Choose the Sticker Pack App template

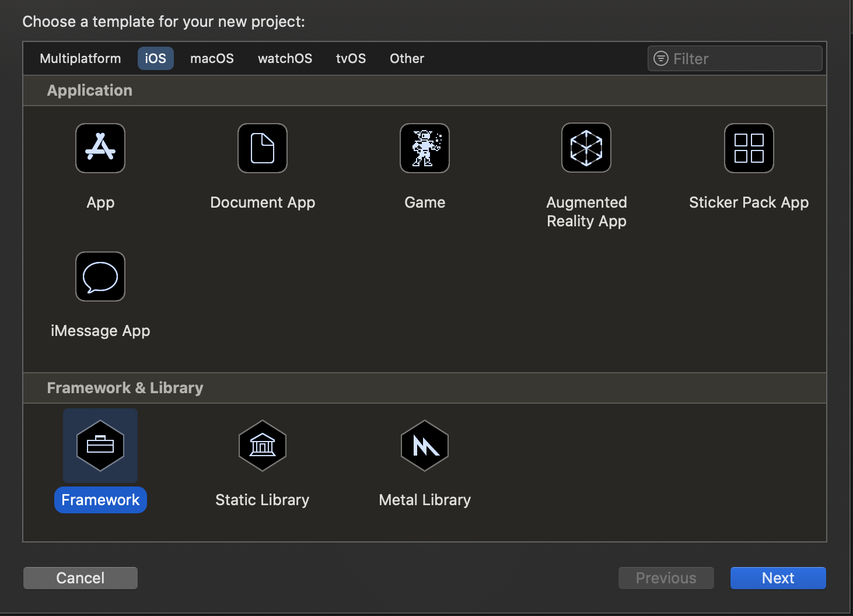(x=749, y=148)
